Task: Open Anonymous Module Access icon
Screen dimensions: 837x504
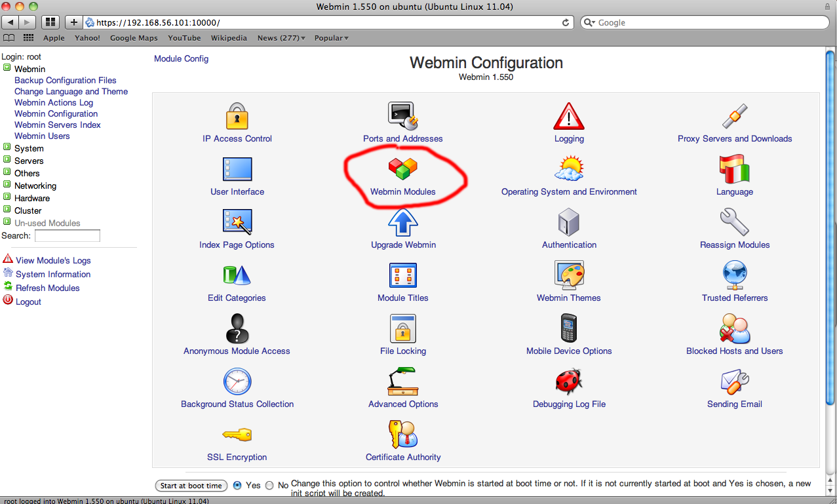Action: coord(237,328)
